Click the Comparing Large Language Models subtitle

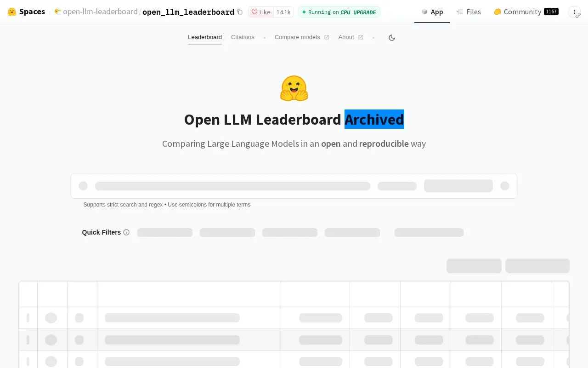(x=294, y=144)
